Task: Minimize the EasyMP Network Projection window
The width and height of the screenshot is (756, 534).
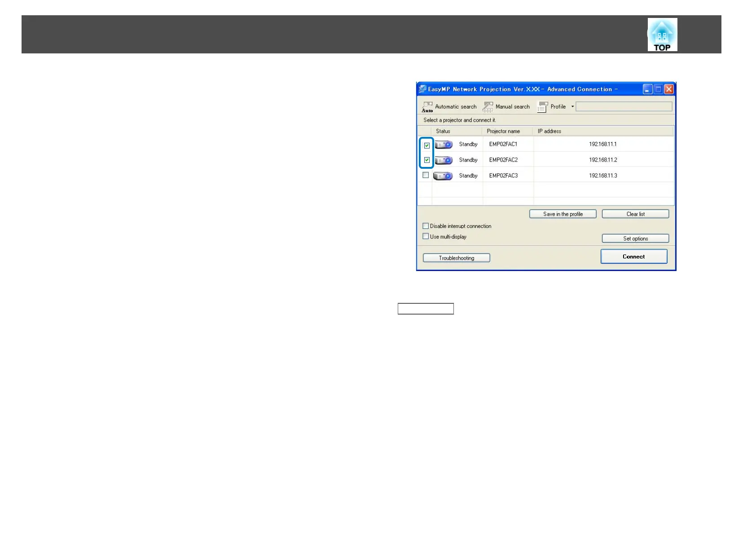Action: pos(647,89)
